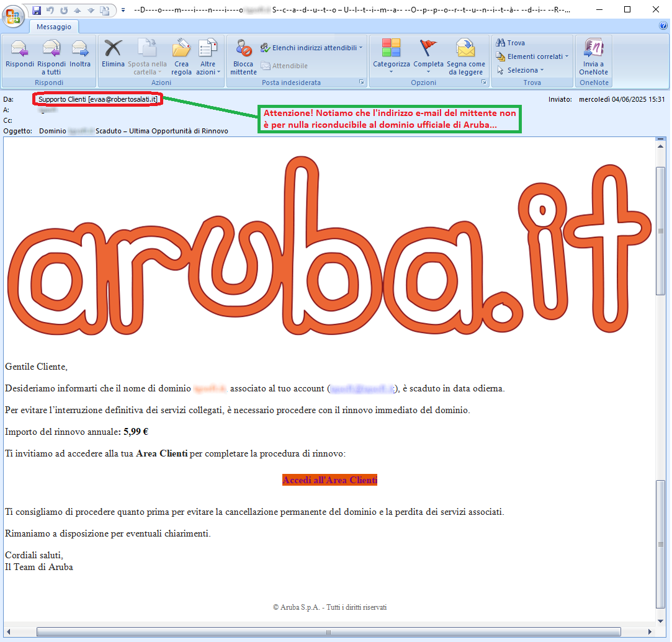672x642 pixels.
Task: Search the message with Trova
Action: point(510,43)
